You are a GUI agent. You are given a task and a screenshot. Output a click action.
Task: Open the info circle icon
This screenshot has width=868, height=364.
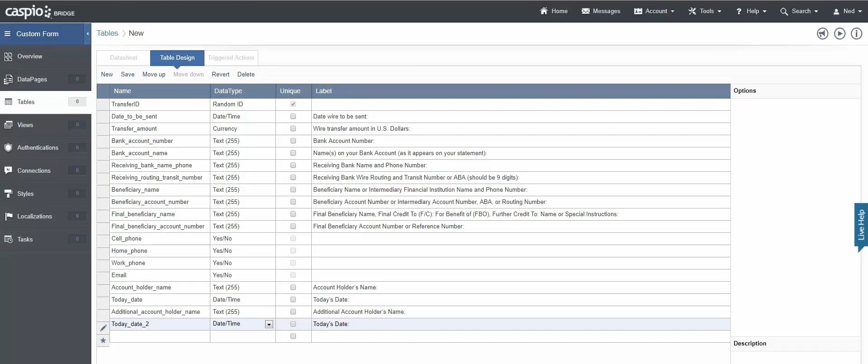click(x=856, y=34)
